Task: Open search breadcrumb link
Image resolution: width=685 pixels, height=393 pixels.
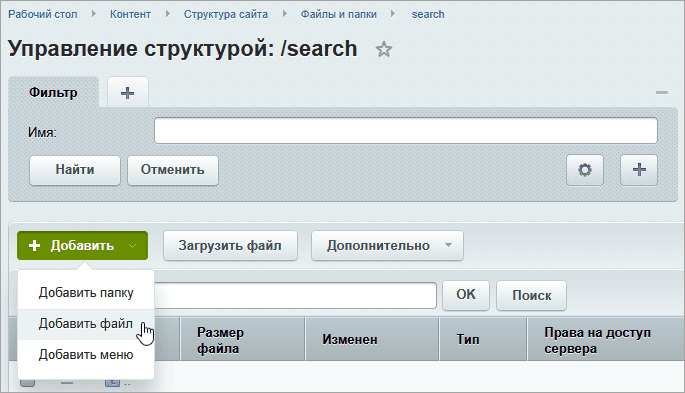Action: tap(428, 14)
